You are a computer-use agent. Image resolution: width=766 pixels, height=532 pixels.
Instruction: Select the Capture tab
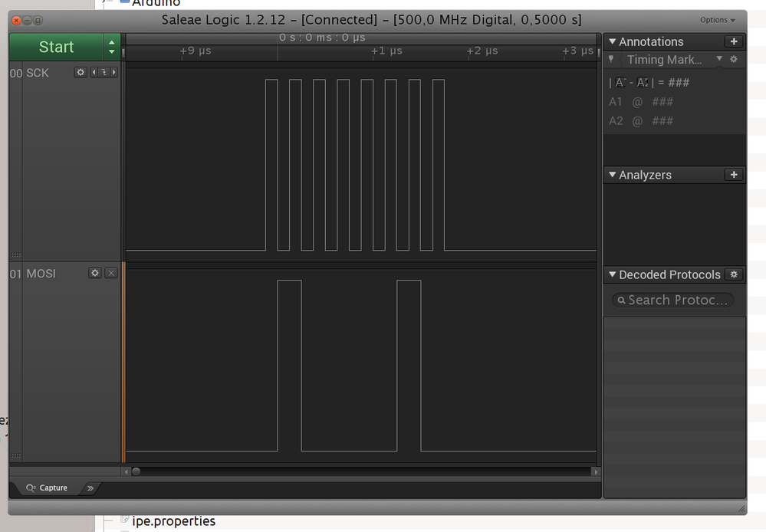coord(47,488)
